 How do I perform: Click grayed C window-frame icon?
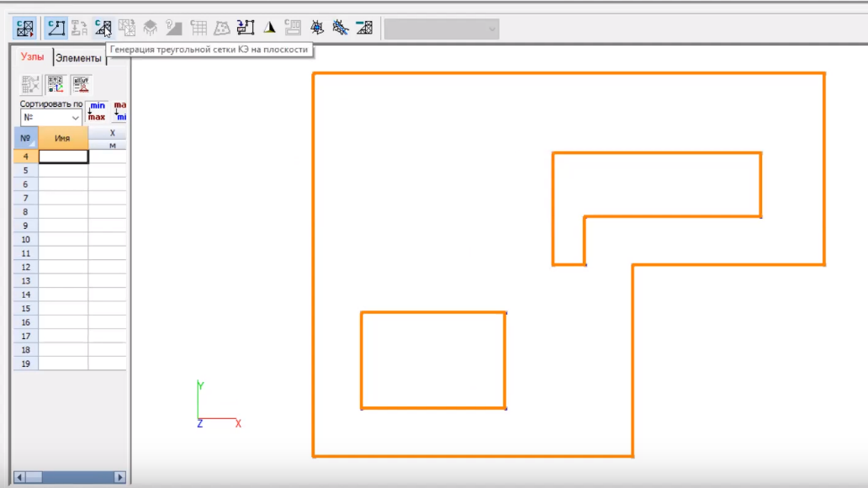[x=293, y=28]
